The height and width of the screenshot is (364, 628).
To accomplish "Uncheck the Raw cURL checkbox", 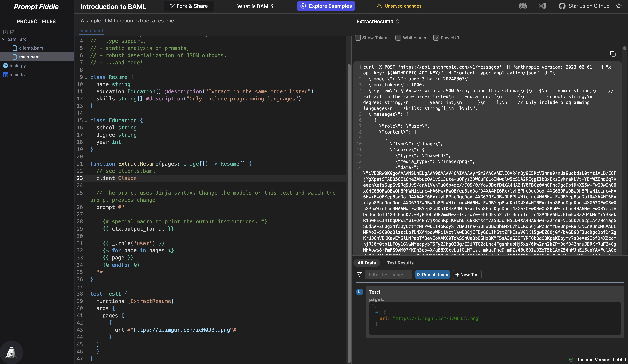I will (436, 38).
